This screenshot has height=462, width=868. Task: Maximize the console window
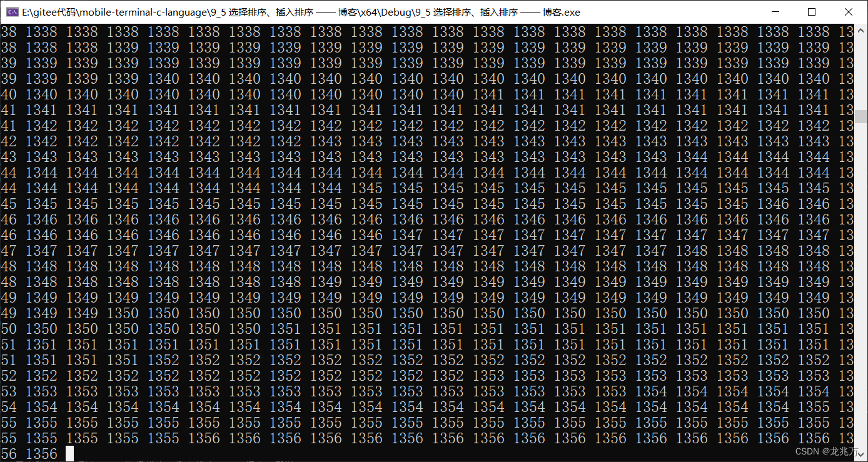point(812,12)
